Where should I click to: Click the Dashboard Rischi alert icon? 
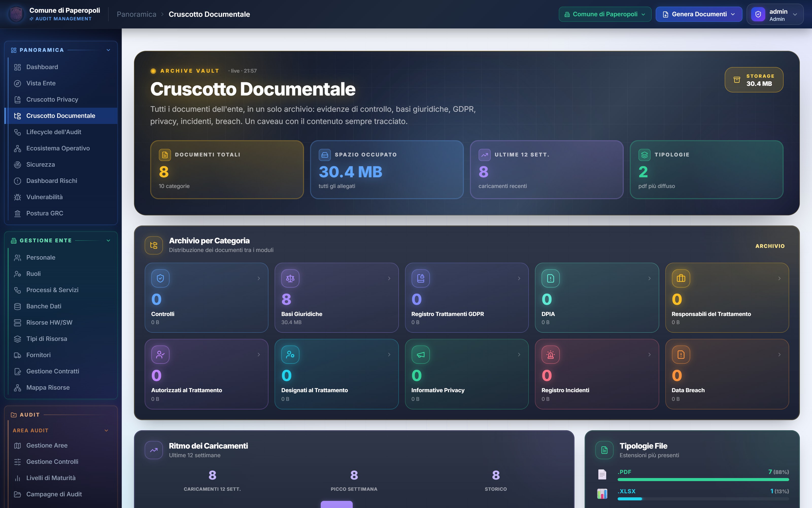point(18,181)
